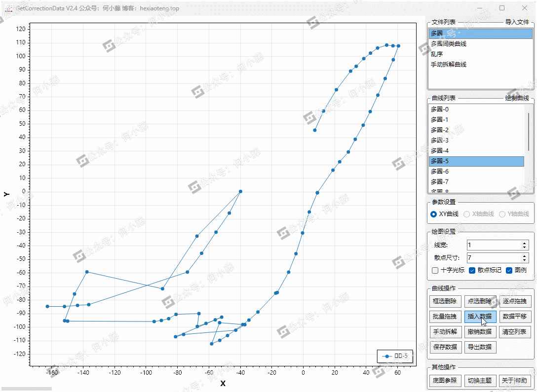Click inside the 线宽 value field
Screen dimensions: 537x392
coord(493,245)
